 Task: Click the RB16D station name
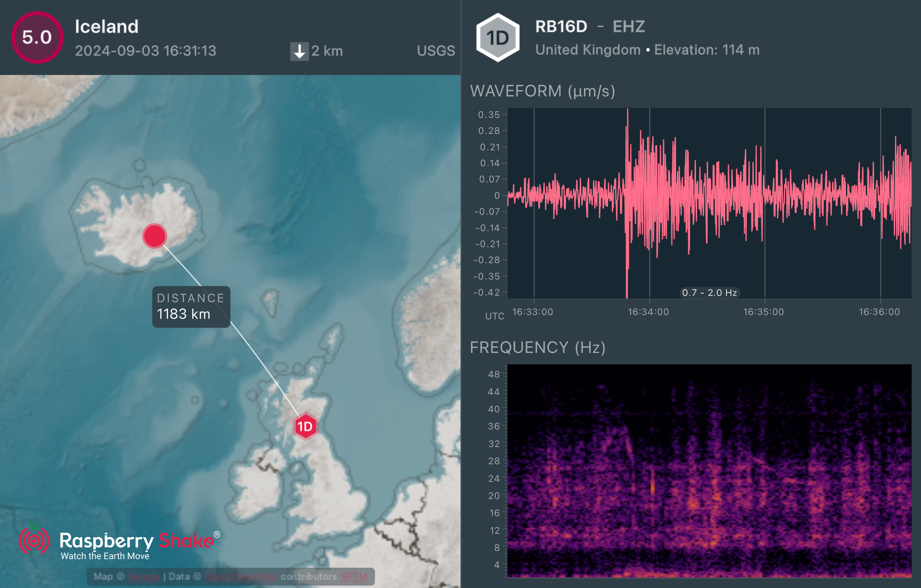pyautogui.click(x=561, y=27)
